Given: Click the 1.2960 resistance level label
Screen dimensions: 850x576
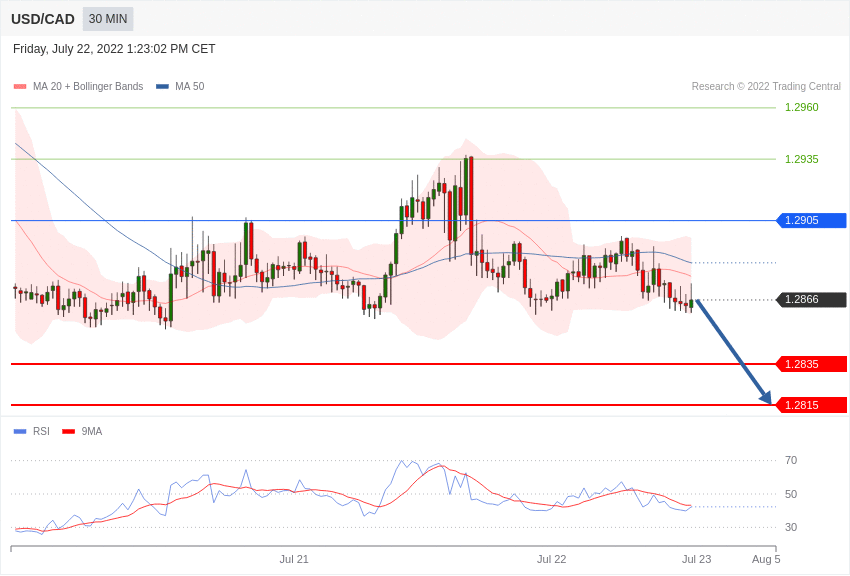Looking at the screenshot, I should click(802, 107).
